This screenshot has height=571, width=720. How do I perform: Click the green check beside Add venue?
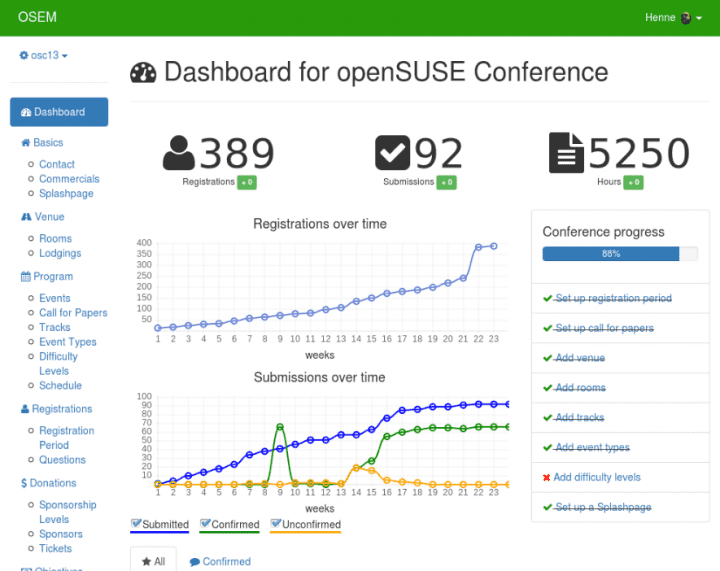click(547, 358)
